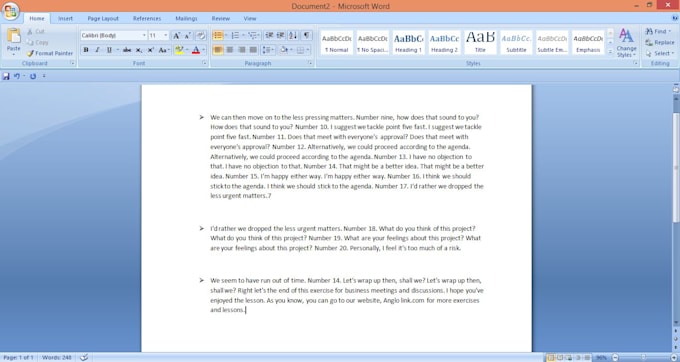The width and height of the screenshot is (680, 362).
Task: Toggle bold formatting
Action: click(86, 50)
